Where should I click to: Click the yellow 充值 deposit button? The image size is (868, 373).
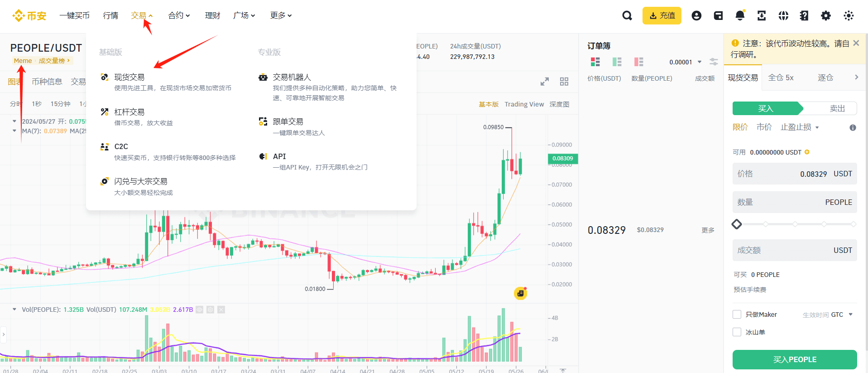pos(662,16)
